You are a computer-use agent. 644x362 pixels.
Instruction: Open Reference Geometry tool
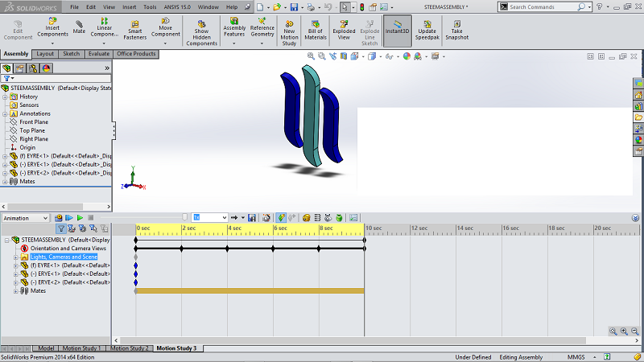point(262,27)
